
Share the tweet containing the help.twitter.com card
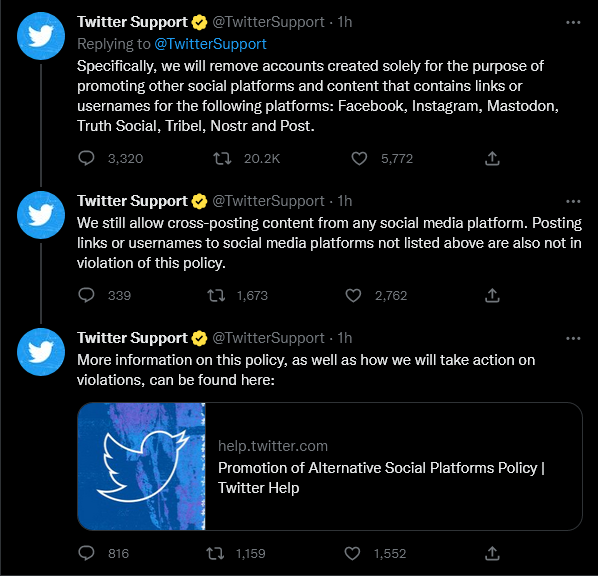tap(492, 553)
